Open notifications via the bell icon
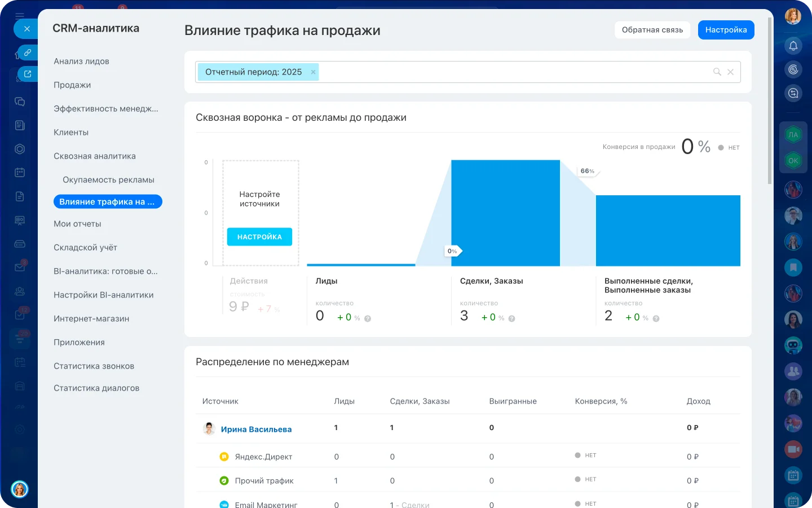The width and height of the screenshot is (812, 508). coord(793,46)
